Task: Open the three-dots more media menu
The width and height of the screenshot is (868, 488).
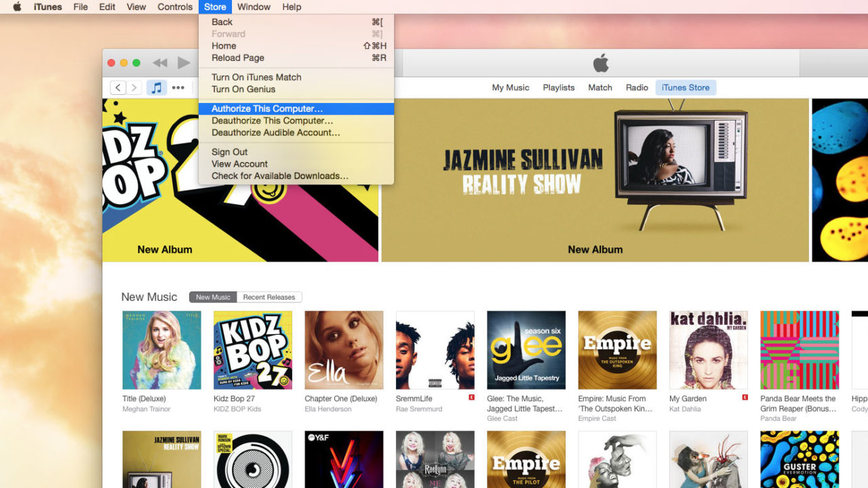Action: pyautogui.click(x=178, y=87)
